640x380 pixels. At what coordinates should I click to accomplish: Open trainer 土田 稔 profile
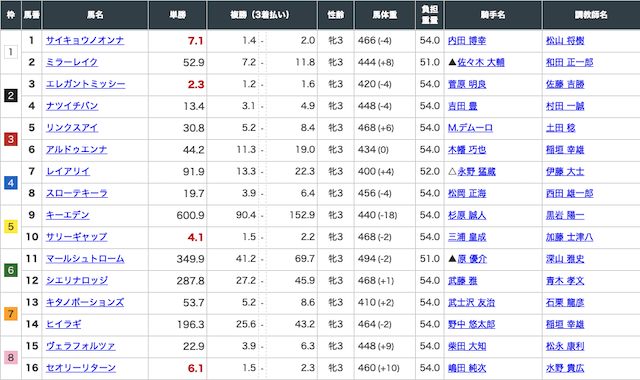(x=561, y=128)
